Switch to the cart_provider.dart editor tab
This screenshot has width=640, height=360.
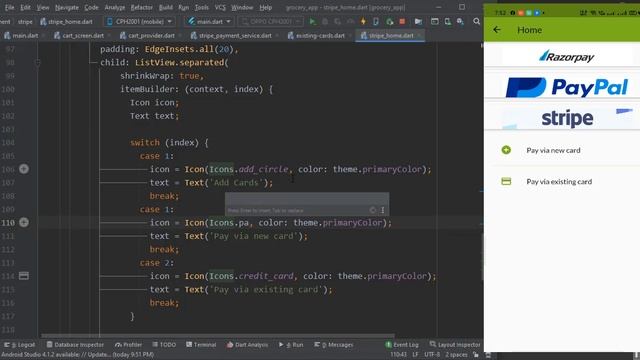[151, 36]
